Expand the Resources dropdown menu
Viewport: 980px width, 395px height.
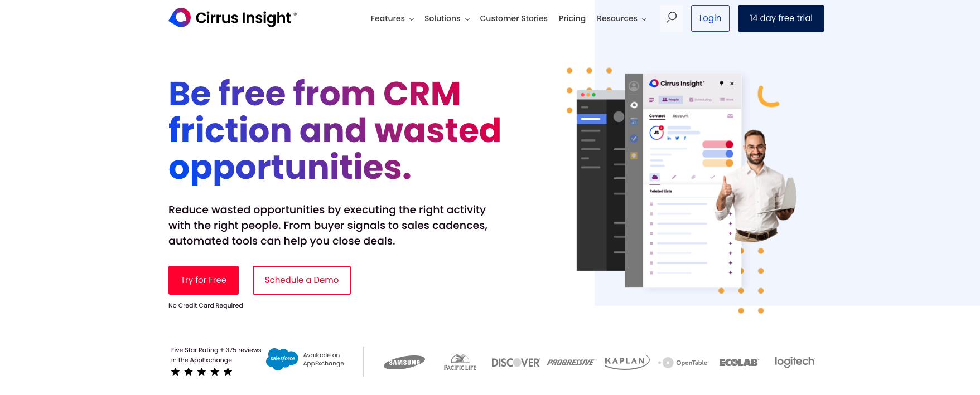coord(621,18)
